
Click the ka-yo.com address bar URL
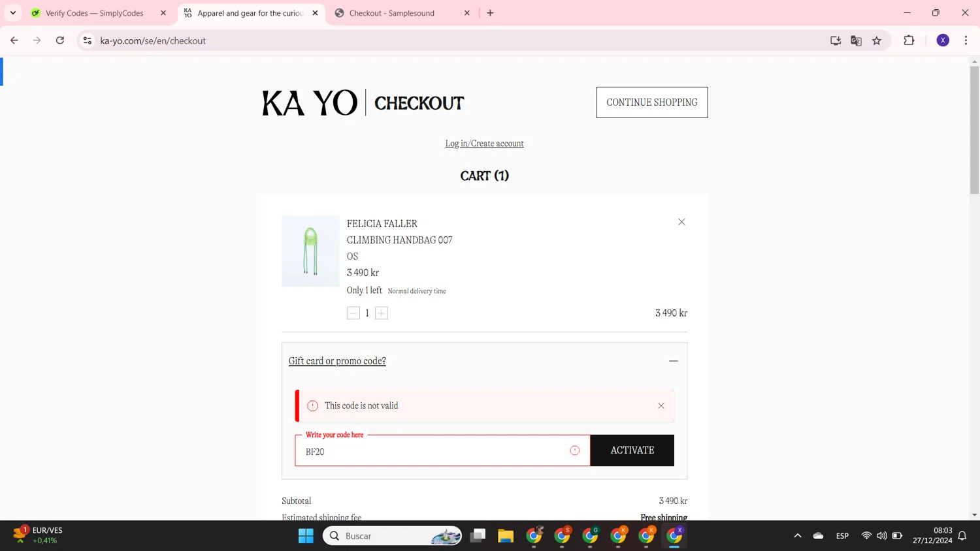point(153,40)
